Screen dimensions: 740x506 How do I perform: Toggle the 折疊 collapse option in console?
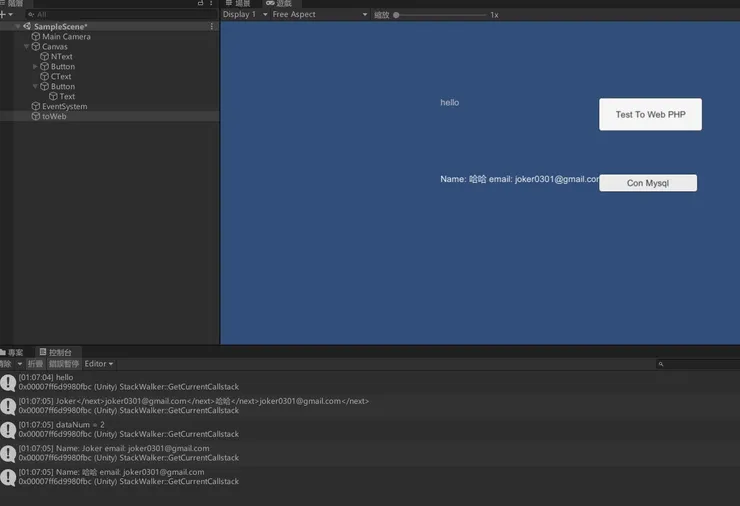[x=35, y=364]
